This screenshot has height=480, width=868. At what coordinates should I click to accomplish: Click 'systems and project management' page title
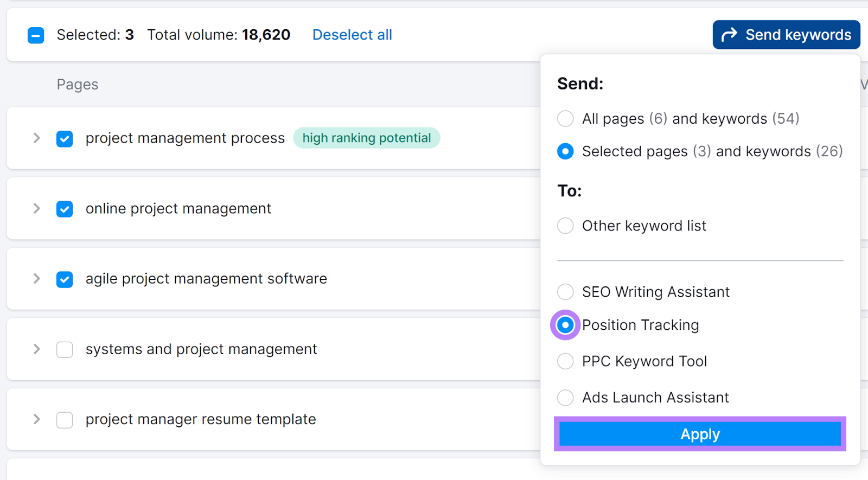point(201,349)
